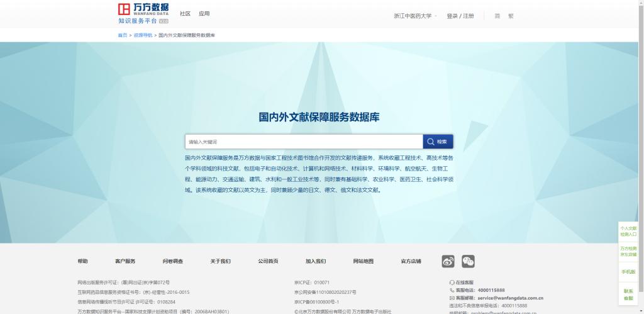This screenshot has width=644, height=314.
Task: Click the magnifier 检索 search button
Action: coord(438,142)
